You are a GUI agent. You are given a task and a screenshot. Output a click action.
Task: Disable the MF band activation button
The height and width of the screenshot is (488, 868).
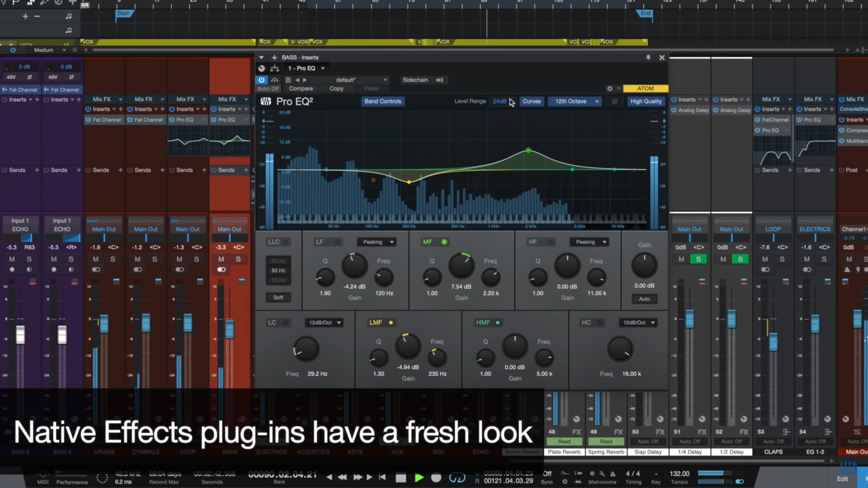pyautogui.click(x=444, y=242)
